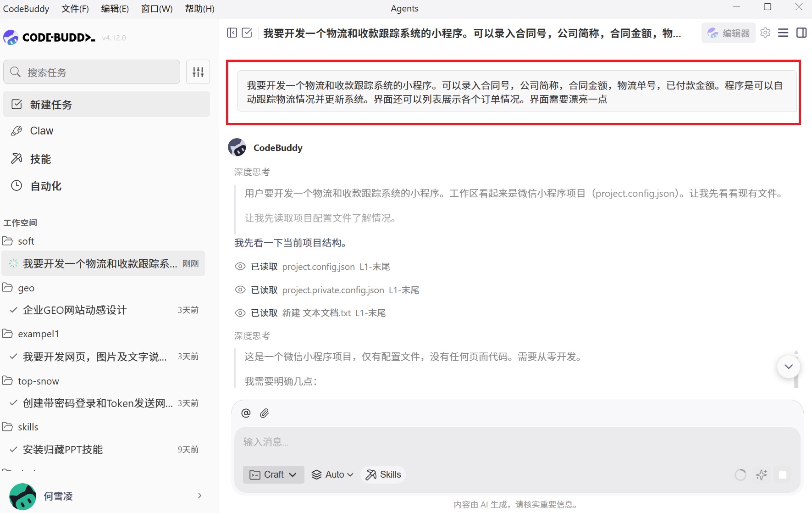
Task: Click 3天前 next to 企业GEO网站动感设计
Action: (x=188, y=310)
